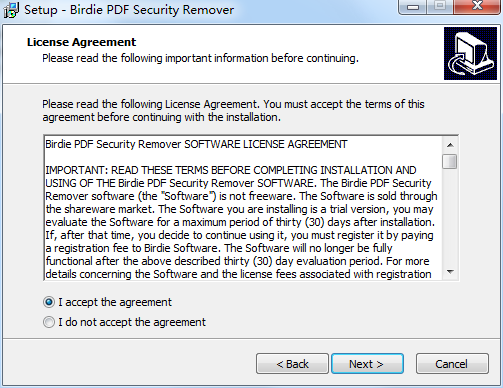Click the 'License Agreement' bold heading
This screenshot has height=388, width=503.
pyautogui.click(x=81, y=42)
